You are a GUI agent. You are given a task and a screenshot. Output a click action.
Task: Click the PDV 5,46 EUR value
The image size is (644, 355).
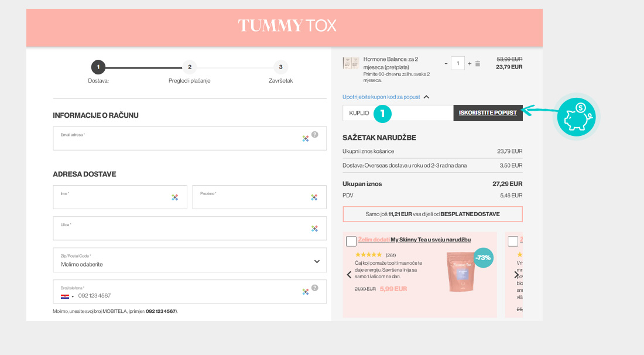pyautogui.click(x=511, y=196)
